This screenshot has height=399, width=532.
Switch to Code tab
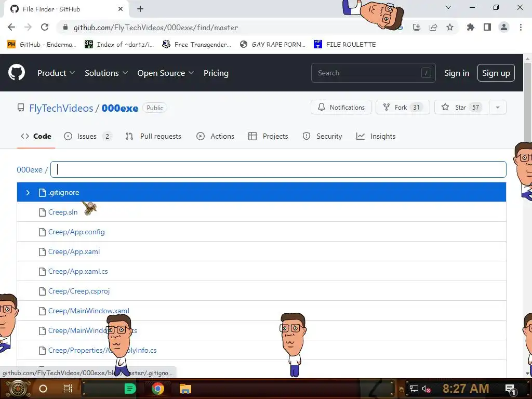pos(36,136)
